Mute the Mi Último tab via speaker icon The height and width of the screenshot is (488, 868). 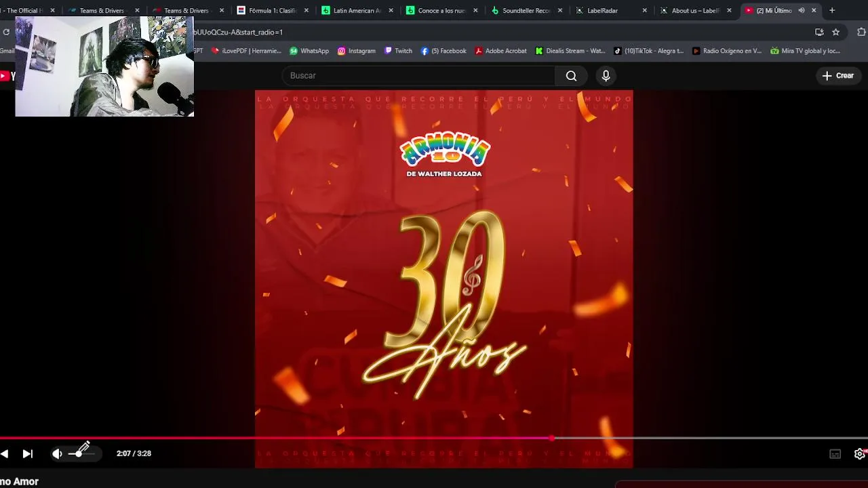point(801,10)
